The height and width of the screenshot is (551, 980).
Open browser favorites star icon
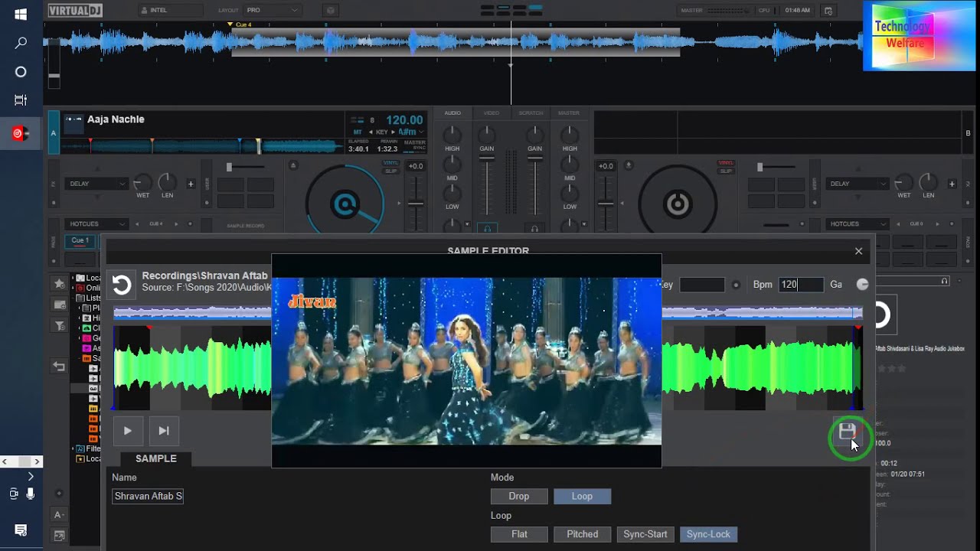pos(60,283)
